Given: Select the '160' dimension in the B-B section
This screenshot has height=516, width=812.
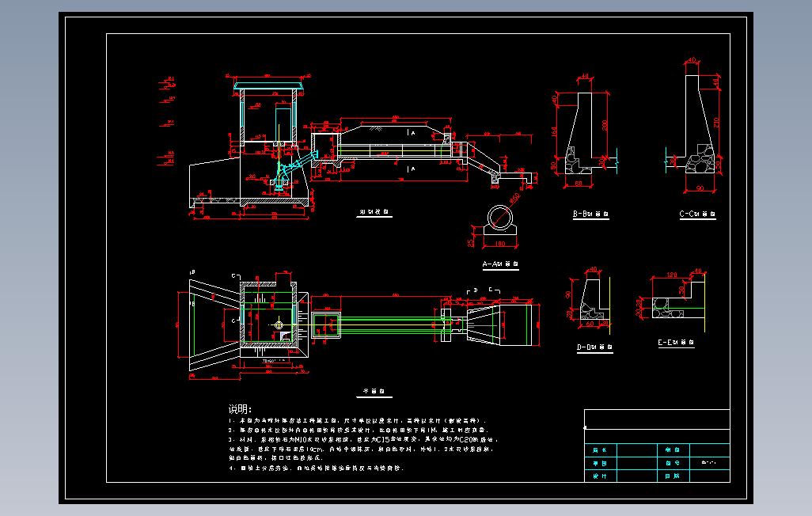Looking at the screenshot, I should (554, 132).
